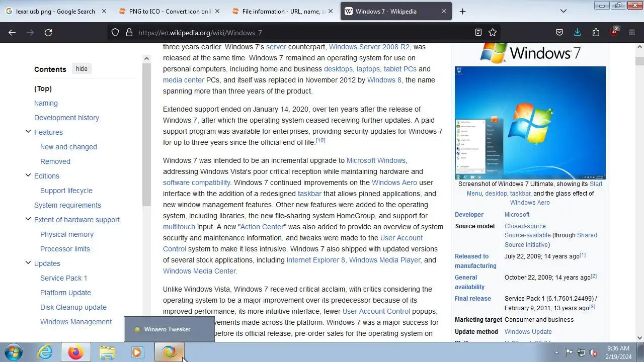Open Service Pack 1 in Contents

(63, 278)
